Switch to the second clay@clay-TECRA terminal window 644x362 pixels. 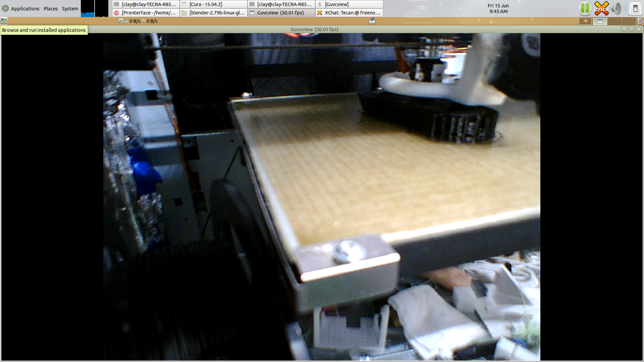pos(281,4)
